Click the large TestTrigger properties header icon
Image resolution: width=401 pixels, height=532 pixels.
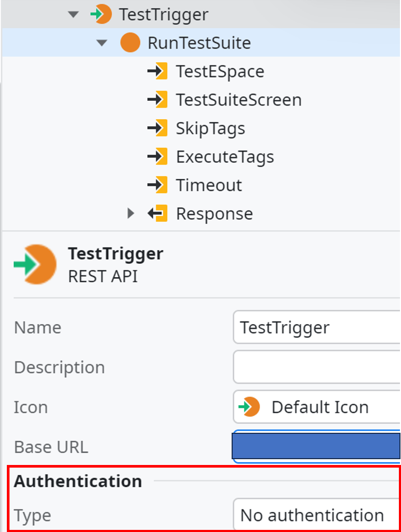35,264
